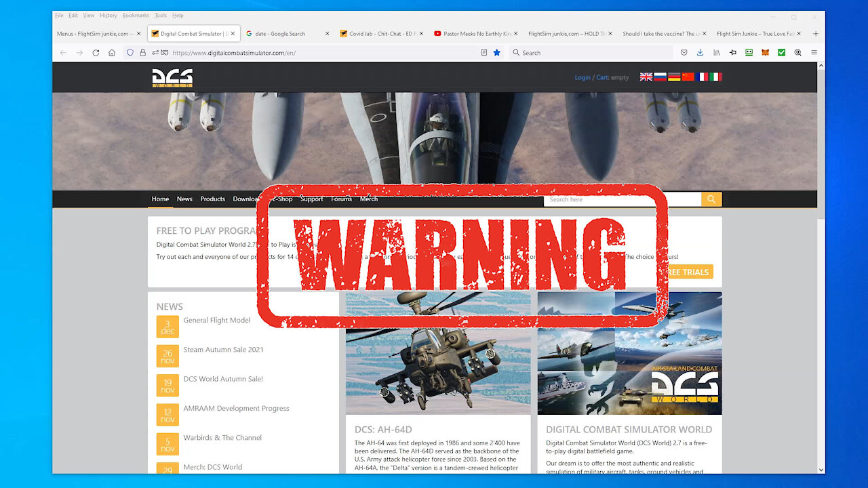Viewport: 868px width, 488px height.
Task: Close the Digital Combat Simulator tab
Action: pos(233,34)
